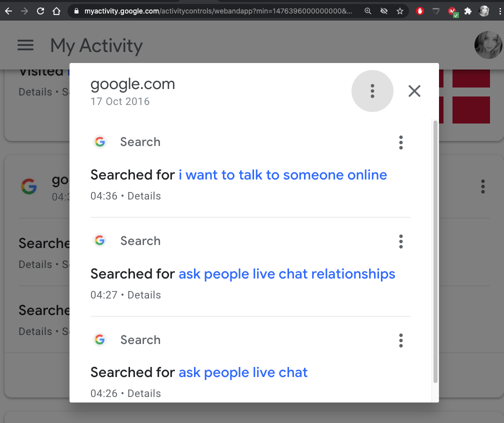Click the Google Search 'G' icon beside first result

coord(100,141)
